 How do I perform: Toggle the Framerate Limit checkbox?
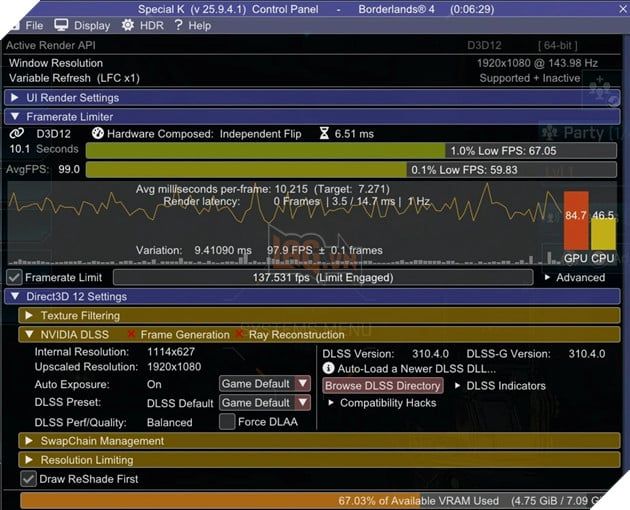(14, 277)
